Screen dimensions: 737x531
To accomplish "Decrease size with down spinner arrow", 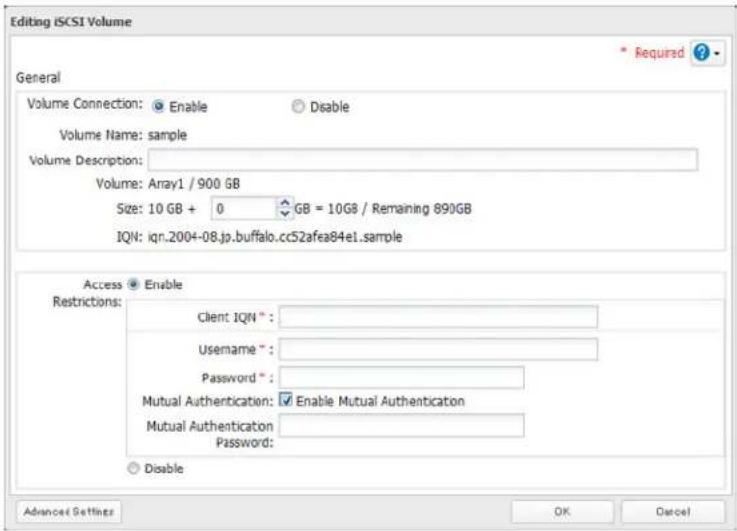I will (285, 213).
